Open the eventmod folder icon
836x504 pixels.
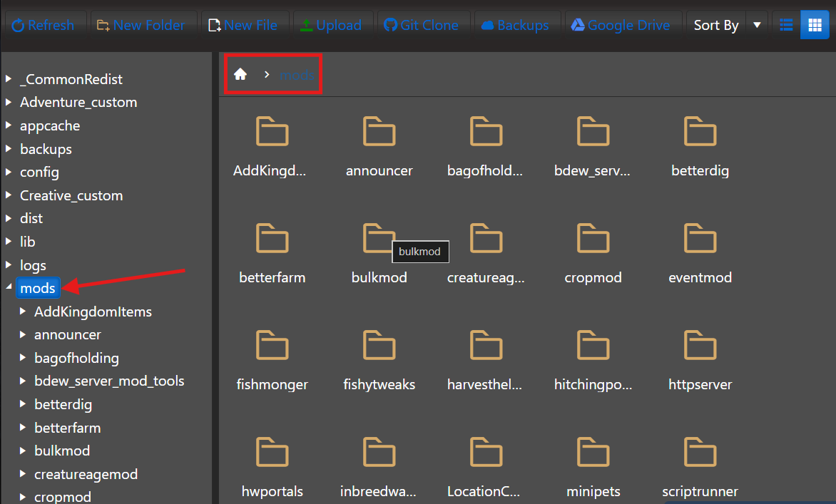point(700,238)
